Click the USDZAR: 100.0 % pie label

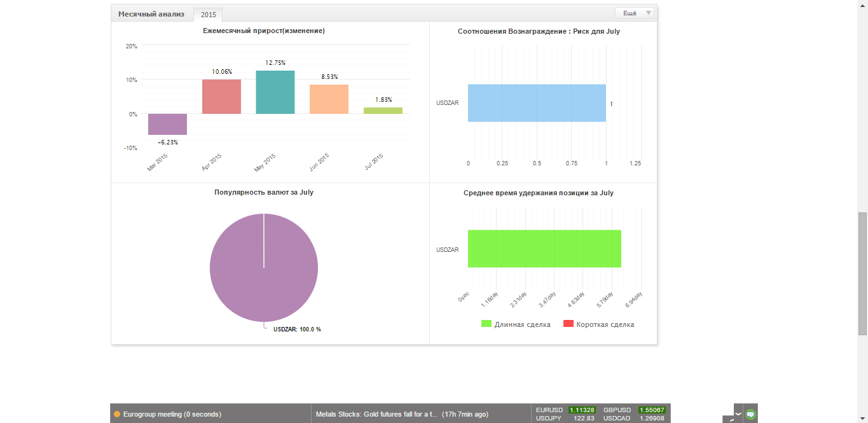(297, 329)
